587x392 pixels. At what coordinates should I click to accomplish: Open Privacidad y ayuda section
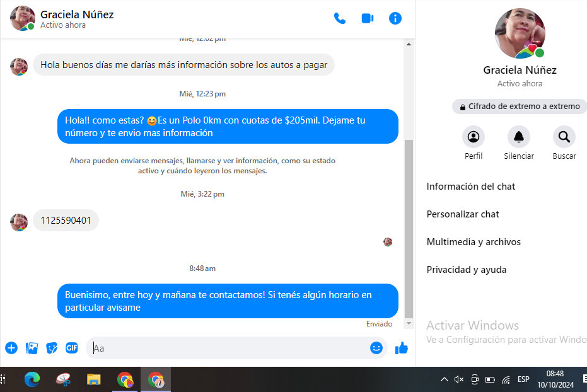coord(466,270)
